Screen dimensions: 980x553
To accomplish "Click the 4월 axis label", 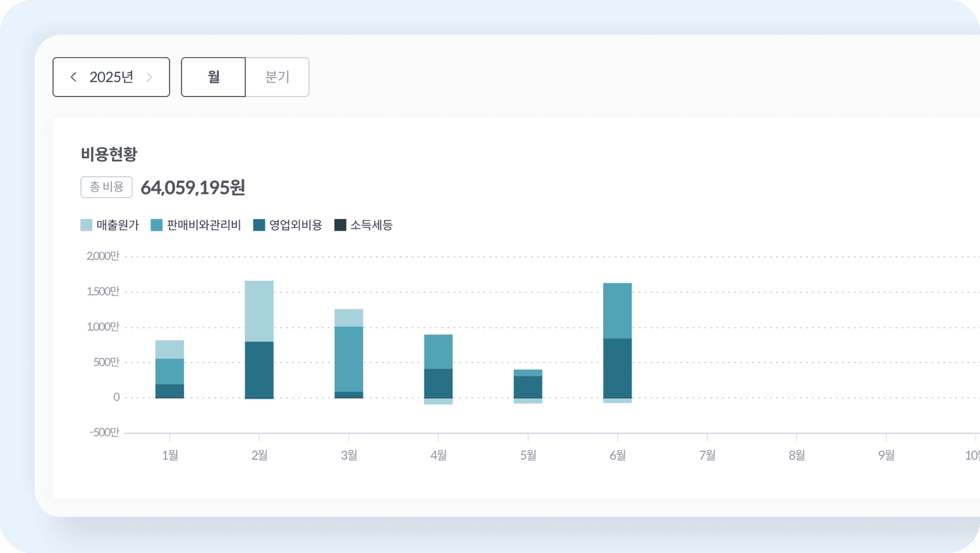I will pyautogui.click(x=438, y=455).
